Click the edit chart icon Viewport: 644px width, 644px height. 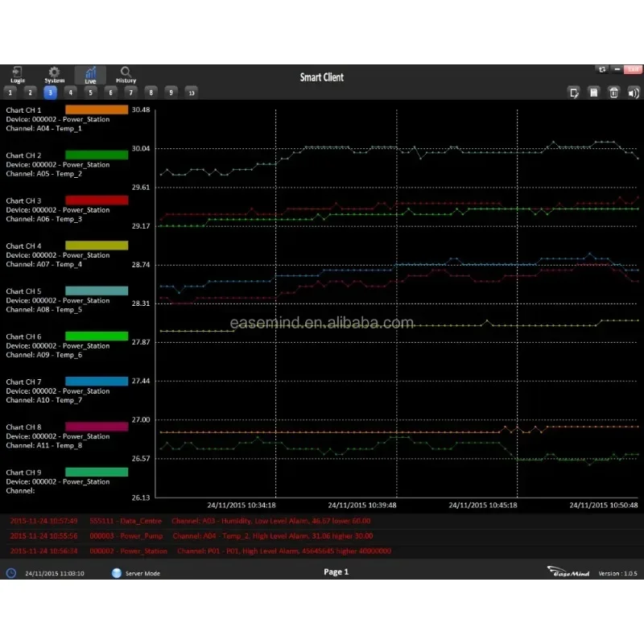[574, 93]
